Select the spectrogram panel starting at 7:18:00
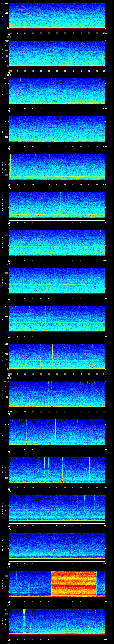The height and width of the screenshot is (644, 114). (x=57, y=167)
